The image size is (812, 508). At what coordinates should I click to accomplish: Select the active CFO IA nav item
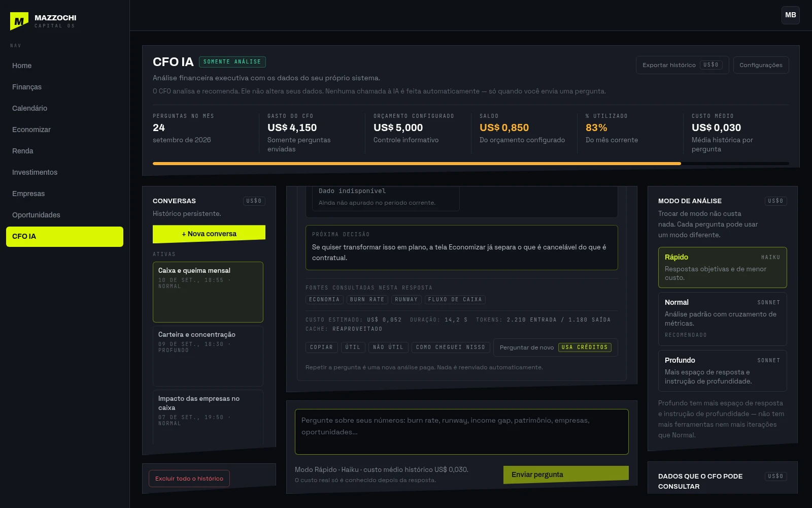click(64, 237)
